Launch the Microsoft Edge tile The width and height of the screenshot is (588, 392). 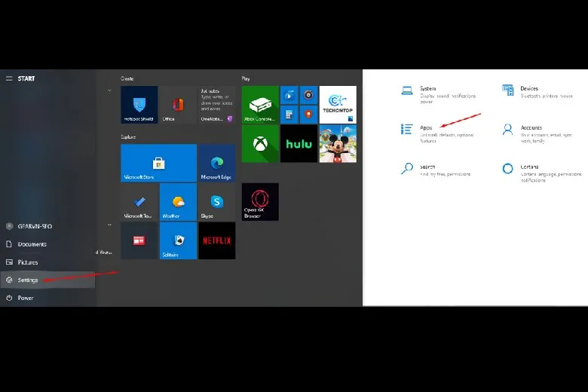coord(217,163)
